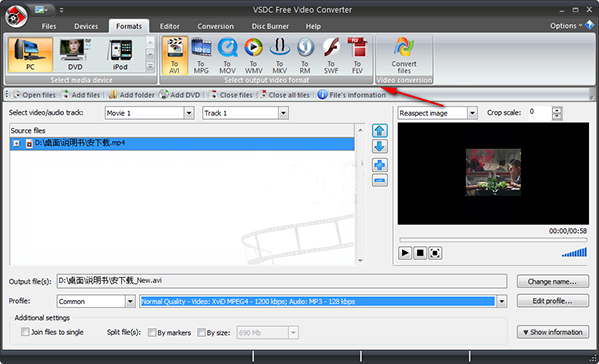Click Add DVD in toolbar
The image size is (599, 364).
click(x=179, y=95)
